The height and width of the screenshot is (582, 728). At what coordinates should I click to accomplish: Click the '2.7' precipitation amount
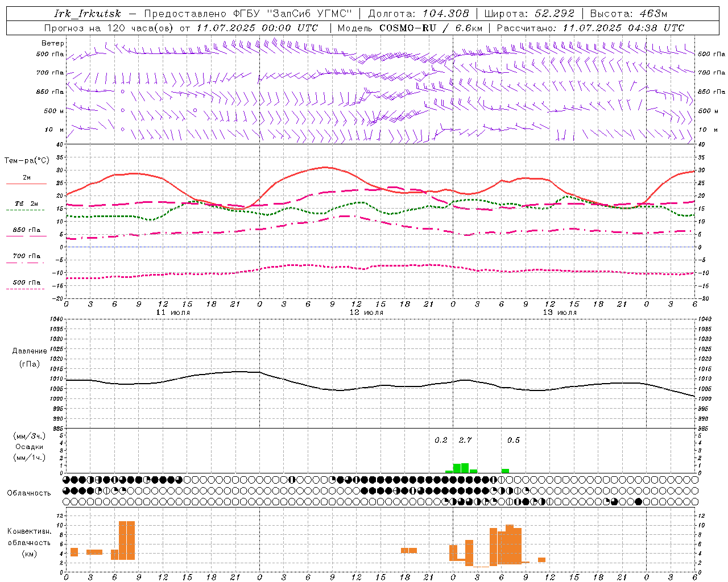tap(465, 440)
